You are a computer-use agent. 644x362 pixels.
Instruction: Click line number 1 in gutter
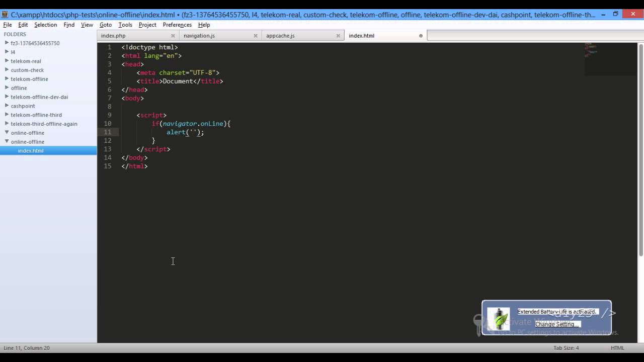tap(109, 47)
